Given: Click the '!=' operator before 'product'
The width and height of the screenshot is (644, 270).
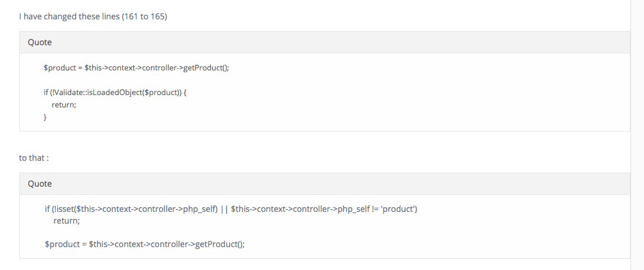Looking at the screenshot, I should click(x=375, y=210).
